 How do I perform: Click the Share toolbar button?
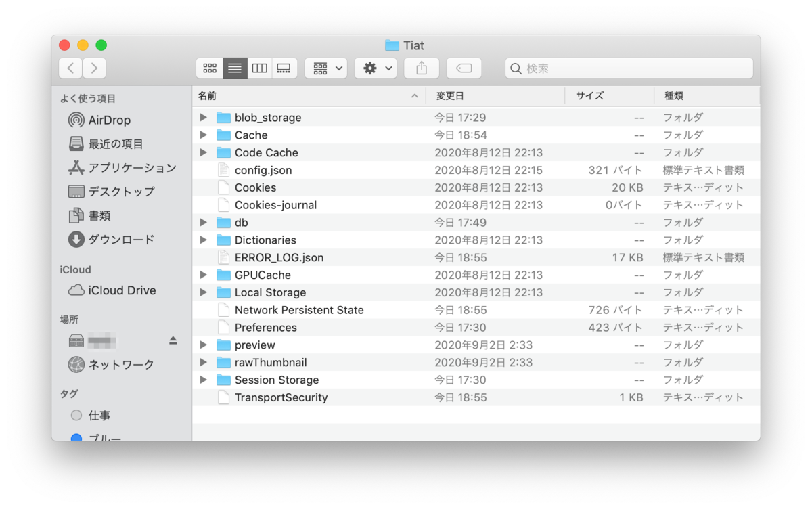[x=422, y=68]
